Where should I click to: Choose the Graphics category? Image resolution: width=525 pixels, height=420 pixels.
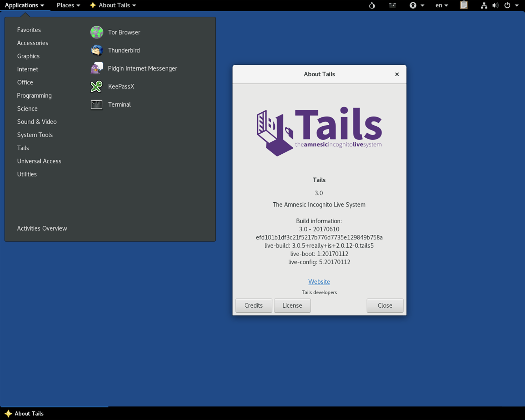(28, 56)
